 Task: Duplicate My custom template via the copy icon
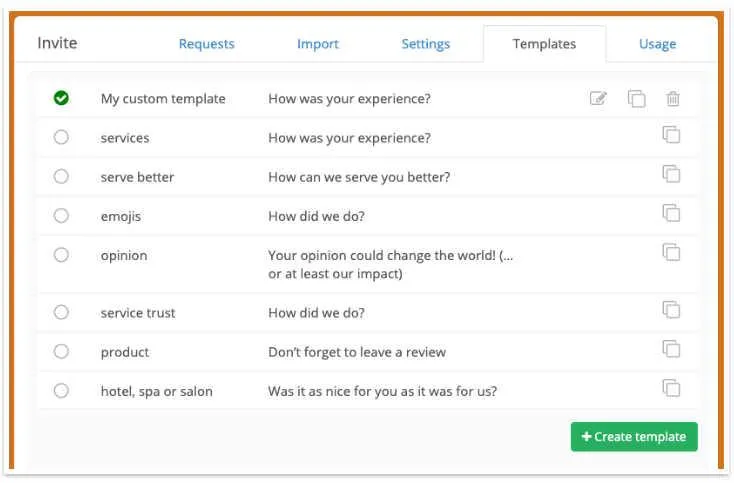click(x=636, y=98)
